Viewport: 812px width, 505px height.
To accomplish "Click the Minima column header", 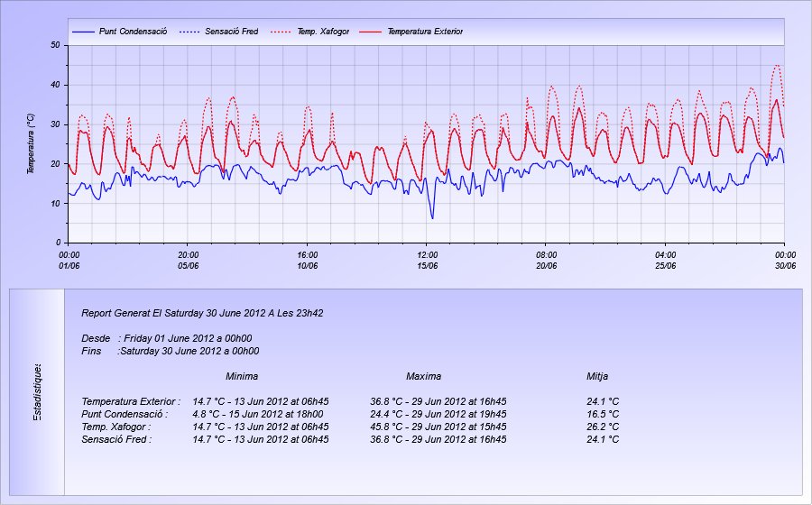I will pyautogui.click(x=242, y=376).
